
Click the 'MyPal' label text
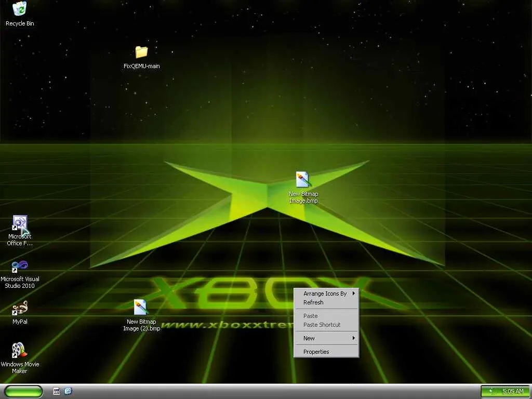click(x=20, y=322)
